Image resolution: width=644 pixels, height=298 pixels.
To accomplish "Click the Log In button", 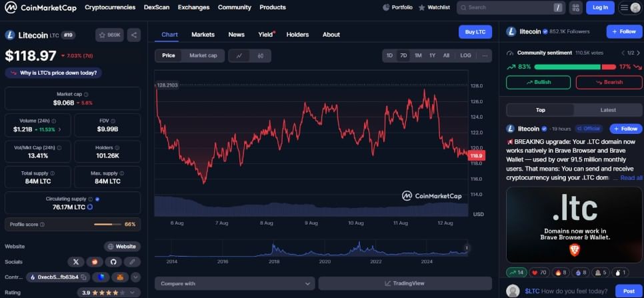I will [600, 7].
